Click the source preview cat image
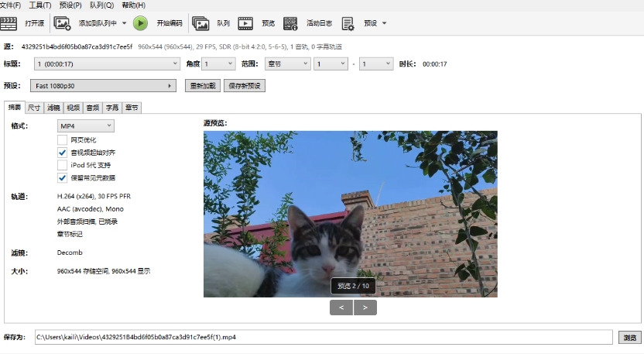The image size is (644, 354). tap(351, 214)
